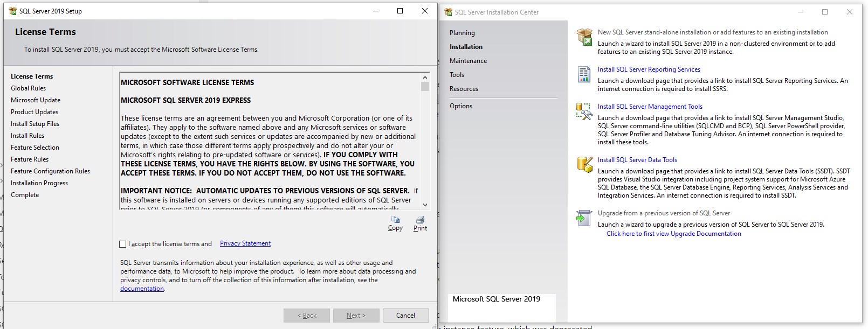
Task: Click SQL Server 2019 Setup title bar icon
Action: pos(12,11)
